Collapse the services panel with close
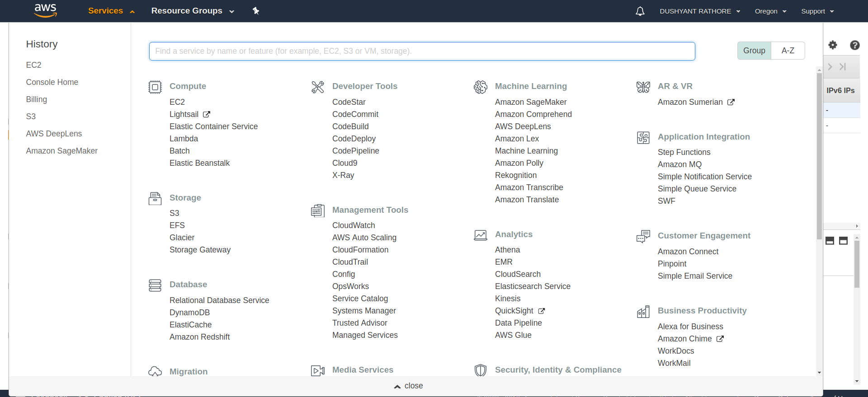Screen dimensions: 868x397 (409, 386)
